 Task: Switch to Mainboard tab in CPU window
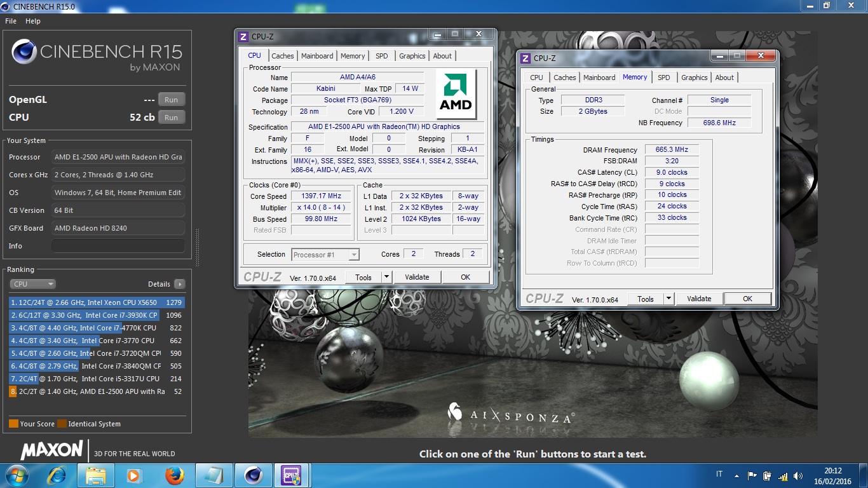point(317,56)
